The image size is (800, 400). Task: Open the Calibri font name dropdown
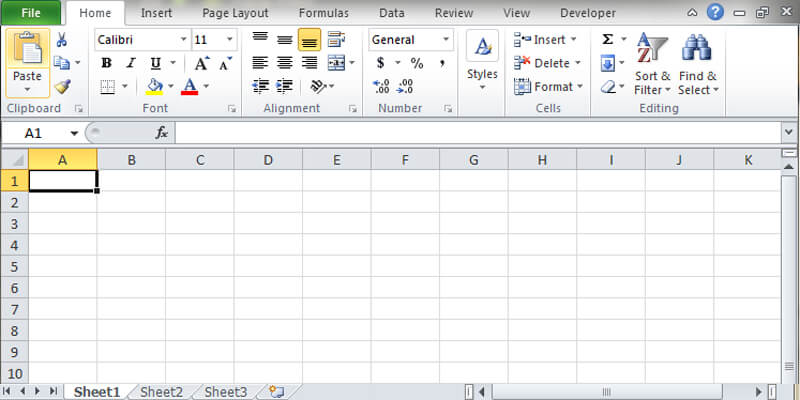(x=183, y=40)
